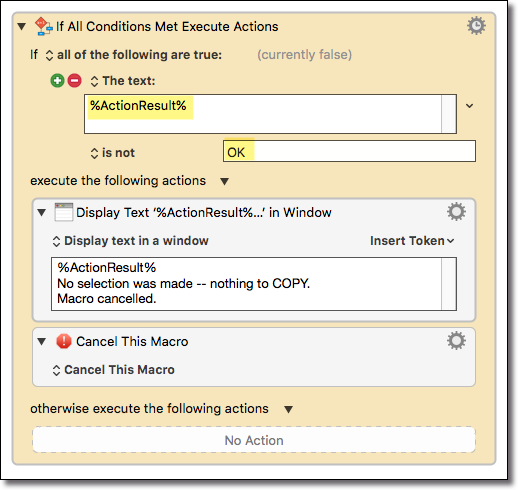The width and height of the screenshot is (518, 490).
Task: Open the clock-gear menu of If action
Action: tap(476, 26)
